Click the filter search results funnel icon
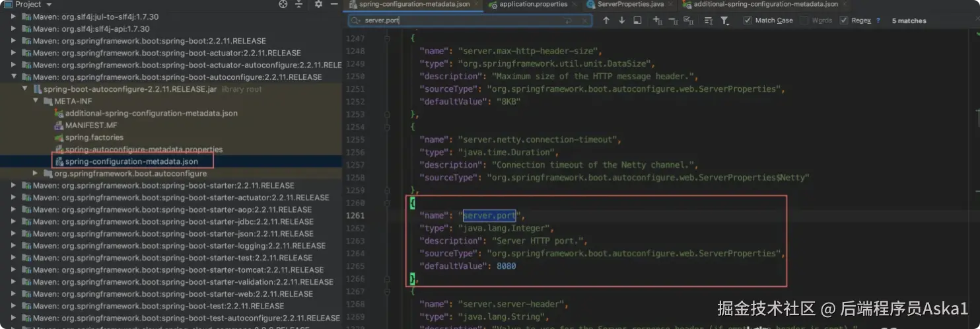 coord(724,20)
